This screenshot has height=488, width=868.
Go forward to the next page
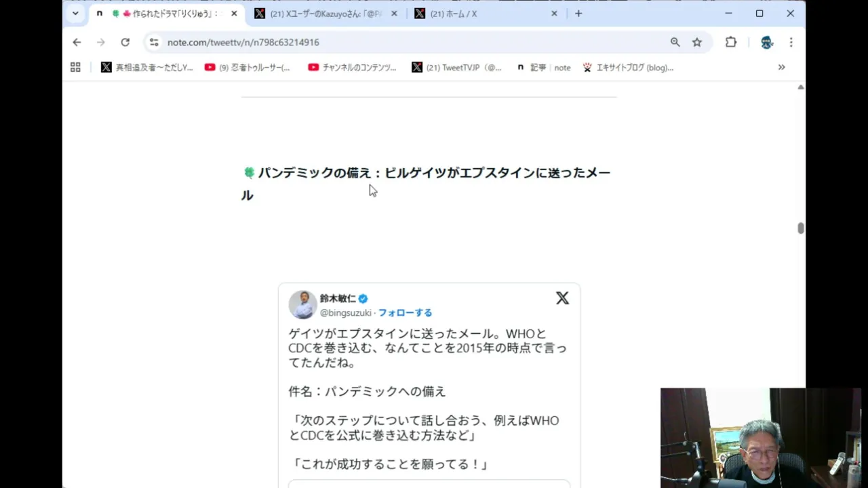(101, 42)
